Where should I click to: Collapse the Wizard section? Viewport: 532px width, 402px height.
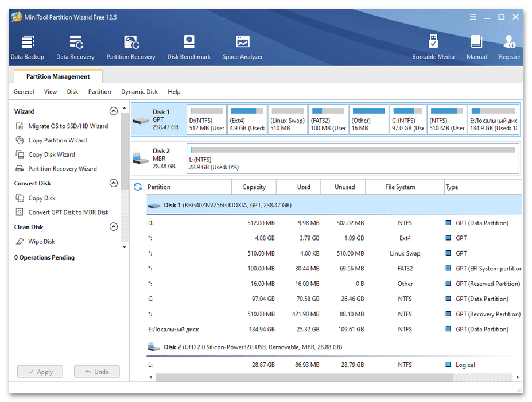113,111
